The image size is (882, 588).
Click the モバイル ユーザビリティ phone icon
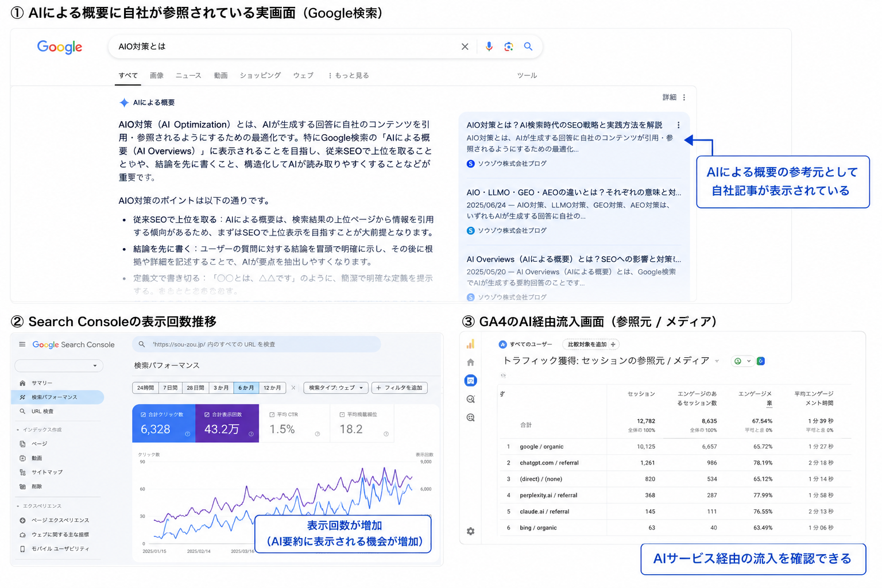(22, 549)
